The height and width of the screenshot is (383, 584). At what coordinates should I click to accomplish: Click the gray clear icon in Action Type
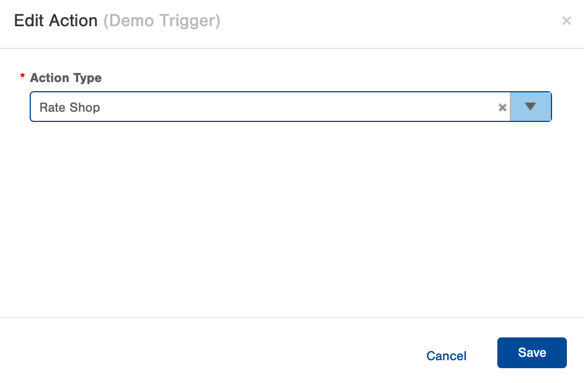click(502, 108)
